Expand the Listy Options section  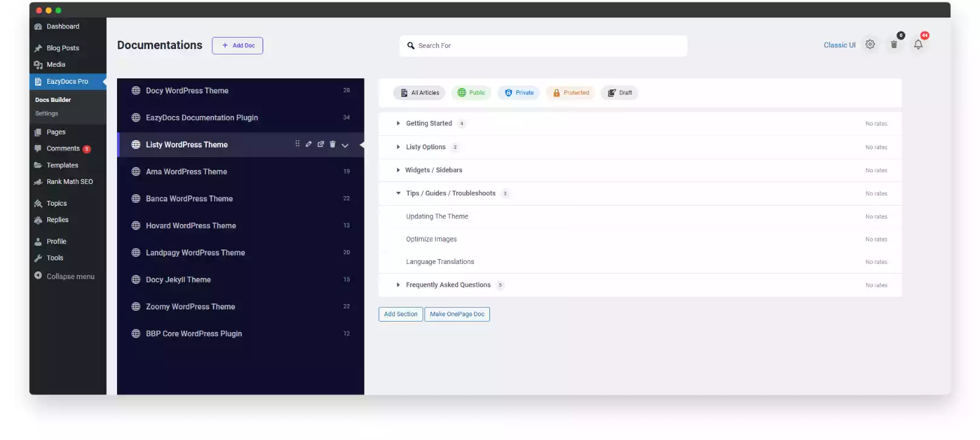tap(398, 147)
